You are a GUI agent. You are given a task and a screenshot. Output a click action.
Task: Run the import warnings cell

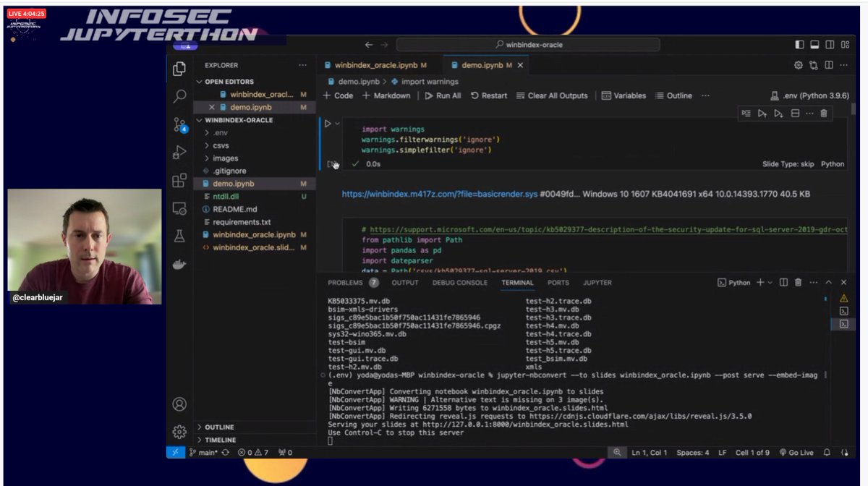328,124
